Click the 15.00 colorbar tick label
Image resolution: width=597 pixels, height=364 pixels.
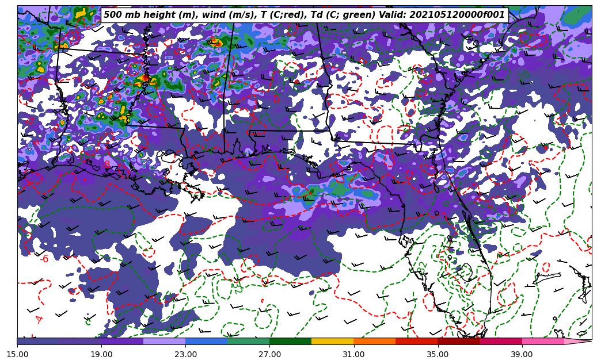[x=17, y=355]
